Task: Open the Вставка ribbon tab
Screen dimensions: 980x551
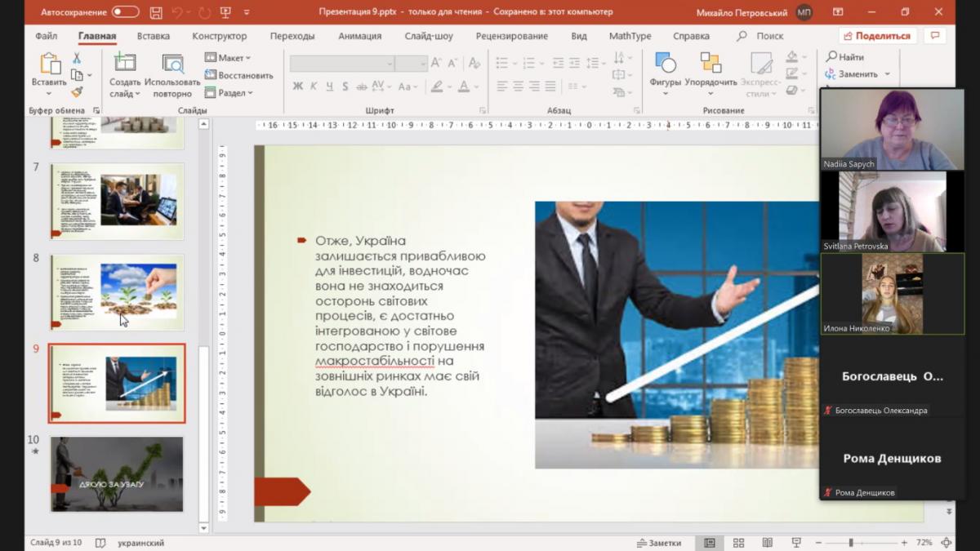Action: [154, 36]
